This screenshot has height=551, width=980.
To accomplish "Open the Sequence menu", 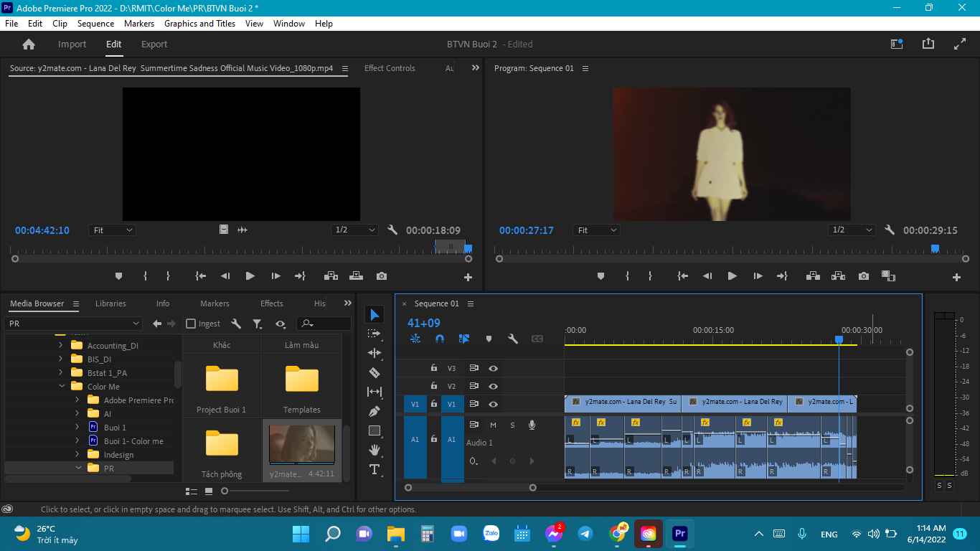I will point(96,24).
